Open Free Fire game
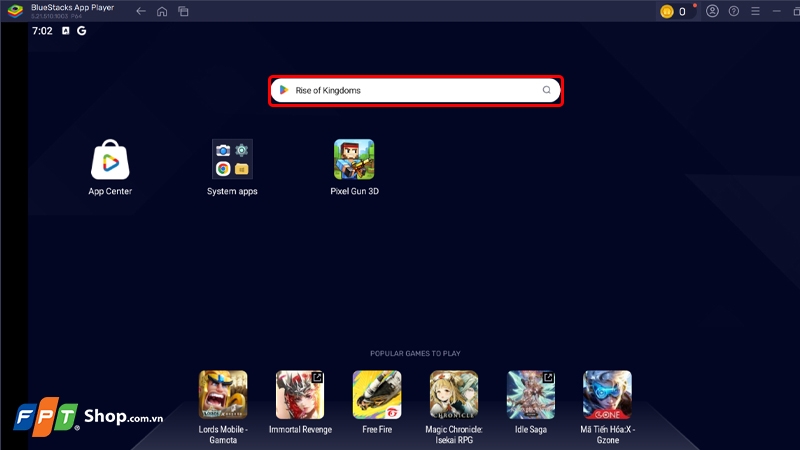 (x=377, y=394)
